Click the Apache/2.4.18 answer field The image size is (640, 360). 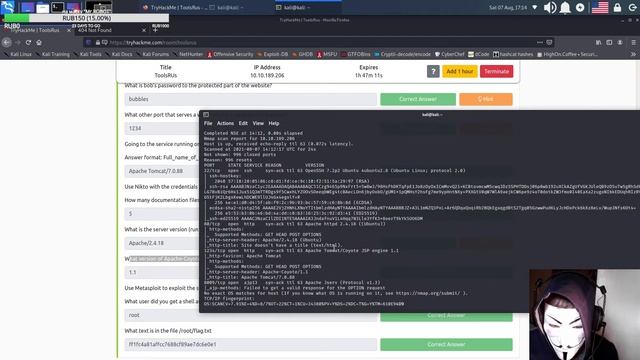tap(162, 243)
